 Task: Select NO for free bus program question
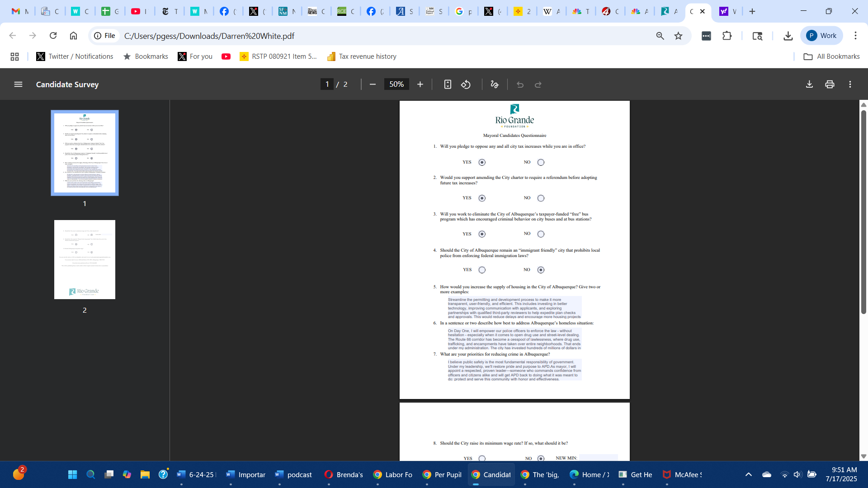[541, 234]
